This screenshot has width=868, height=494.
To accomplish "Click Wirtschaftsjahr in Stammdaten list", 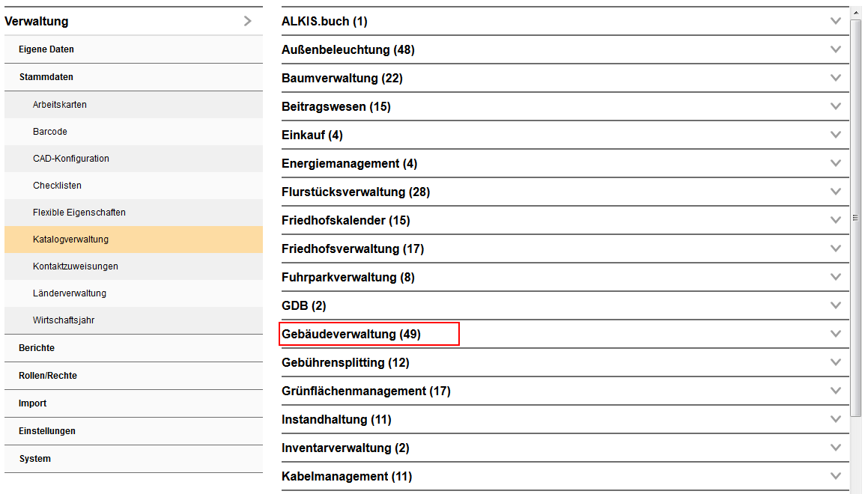I will coord(64,320).
